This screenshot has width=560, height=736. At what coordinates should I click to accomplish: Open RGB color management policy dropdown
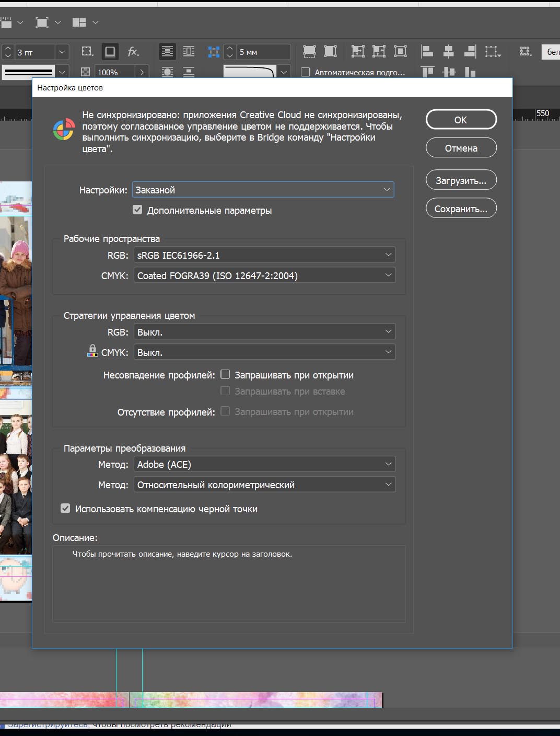pyautogui.click(x=264, y=332)
